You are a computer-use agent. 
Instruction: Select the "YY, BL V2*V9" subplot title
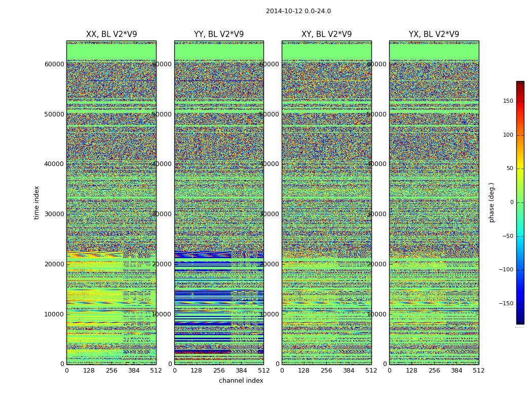219,34
